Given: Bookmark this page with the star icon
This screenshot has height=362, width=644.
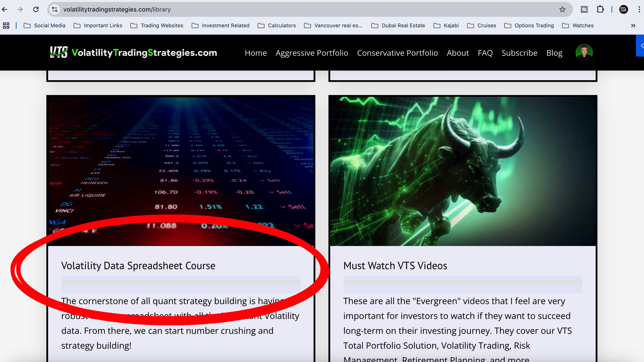Looking at the screenshot, I should pos(562,9).
